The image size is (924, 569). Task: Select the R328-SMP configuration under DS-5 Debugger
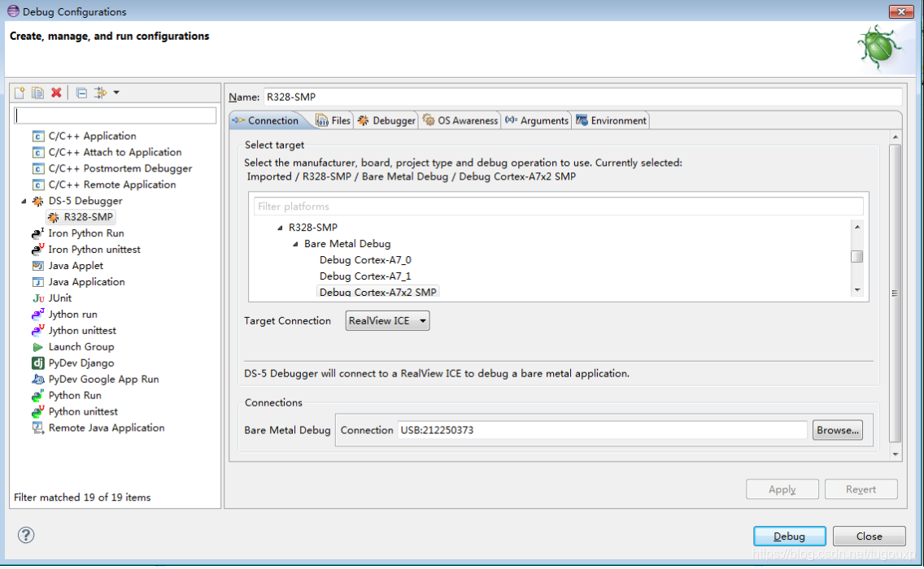(x=81, y=217)
